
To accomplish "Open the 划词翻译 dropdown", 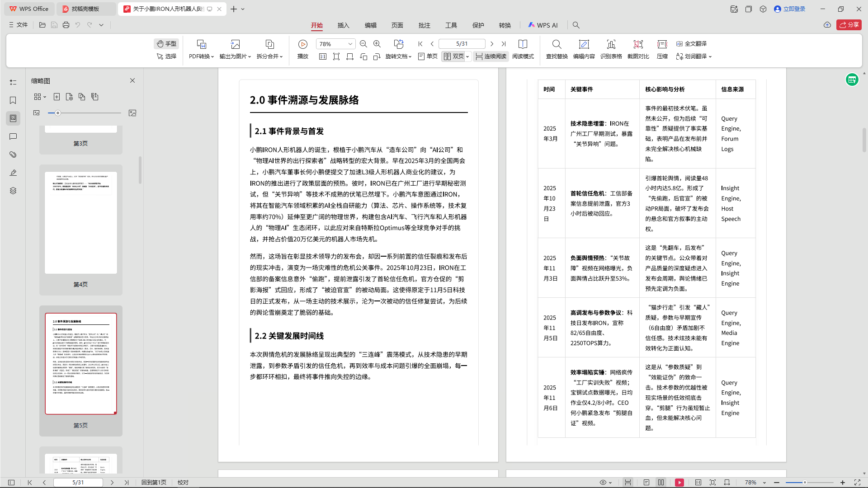I will click(x=694, y=56).
